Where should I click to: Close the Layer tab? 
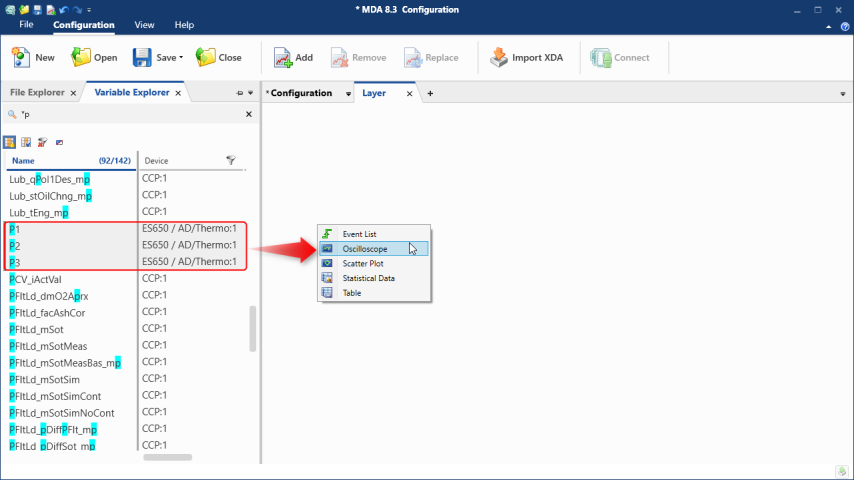(x=409, y=93)
